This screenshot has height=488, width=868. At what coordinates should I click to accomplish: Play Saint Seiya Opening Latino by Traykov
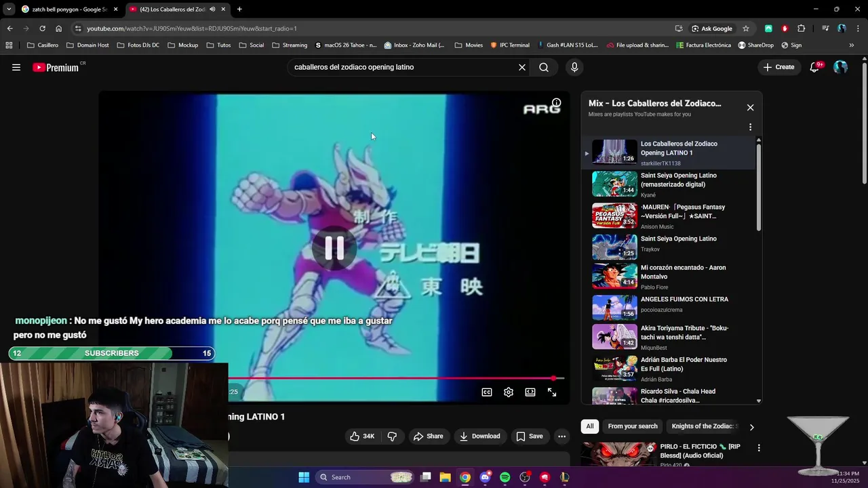(x=669, y=247)
